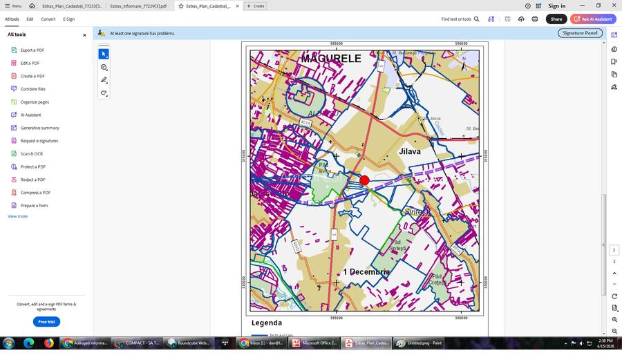Select the arrow selection tool
Image resolution: width=622 pixels, height=364 pixels.
(104, 54)
